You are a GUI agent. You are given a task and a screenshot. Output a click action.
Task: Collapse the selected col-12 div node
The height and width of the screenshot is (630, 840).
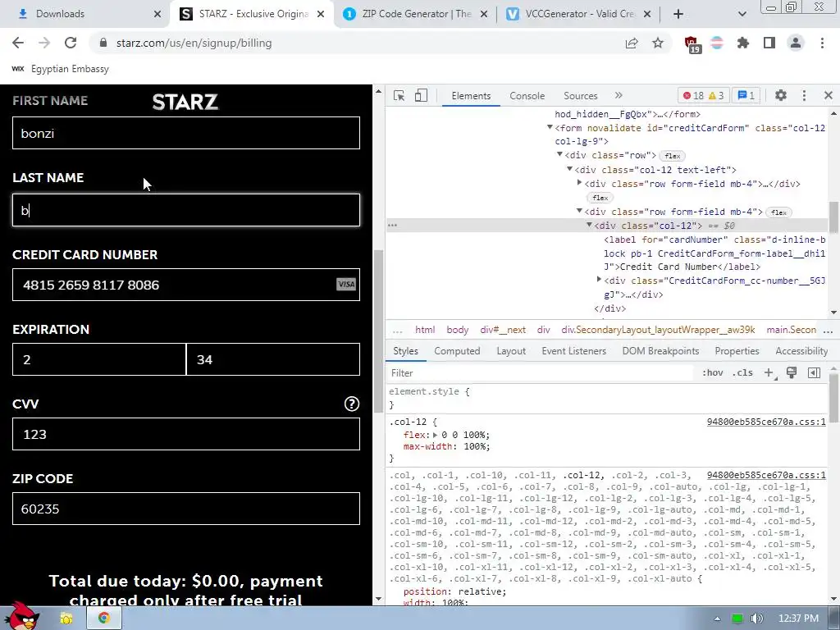click(589, 225)
